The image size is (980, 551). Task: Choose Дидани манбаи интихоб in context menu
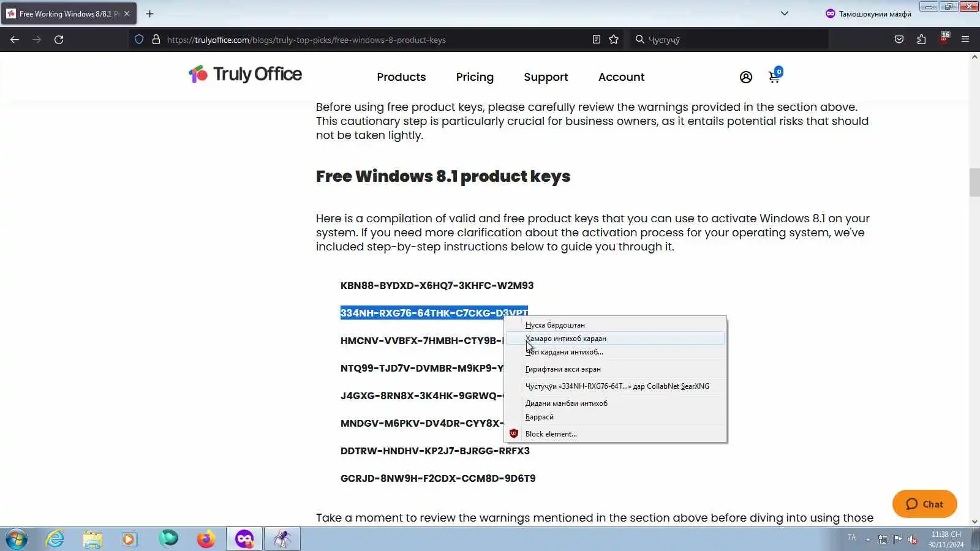click(x=615, y=403)
